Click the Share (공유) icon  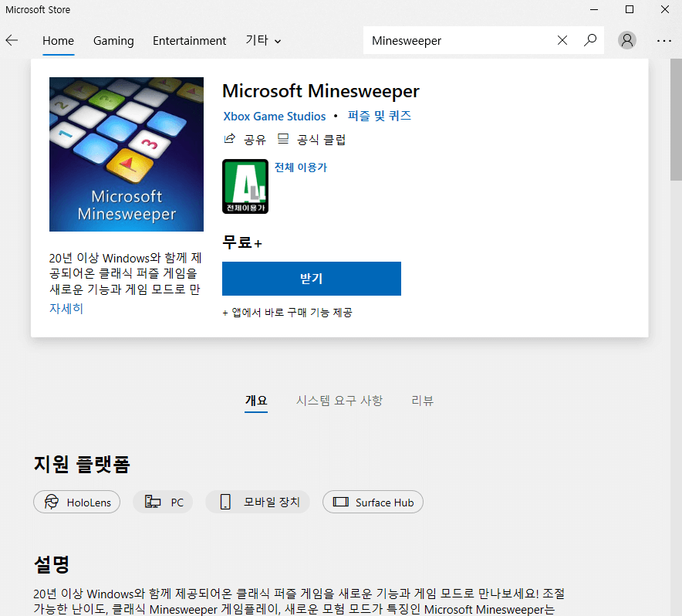(229, 139)
